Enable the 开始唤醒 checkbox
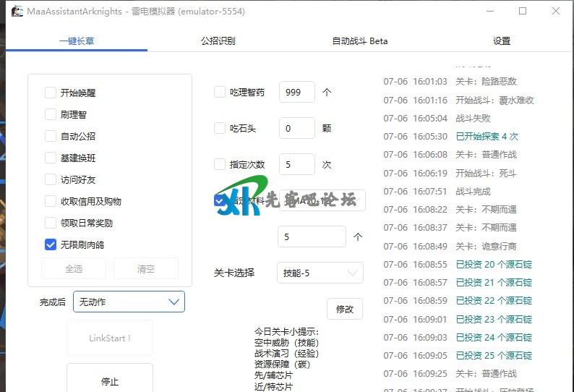Viewport: 574px width, 392px height. click(51, 93)
